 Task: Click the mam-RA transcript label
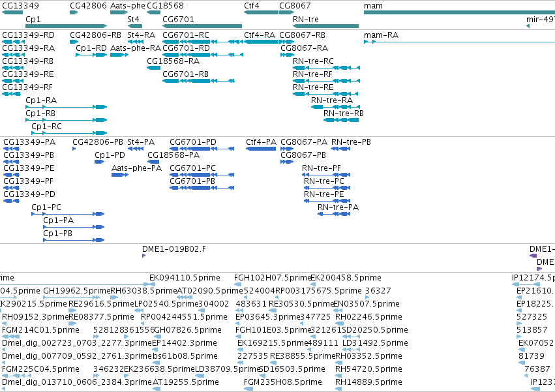point(382,35)
